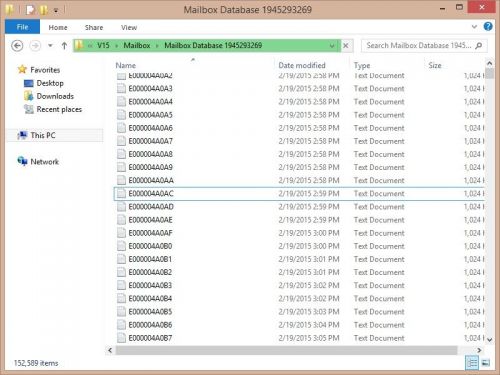Click the Desktop icon in sidebar

29,83
